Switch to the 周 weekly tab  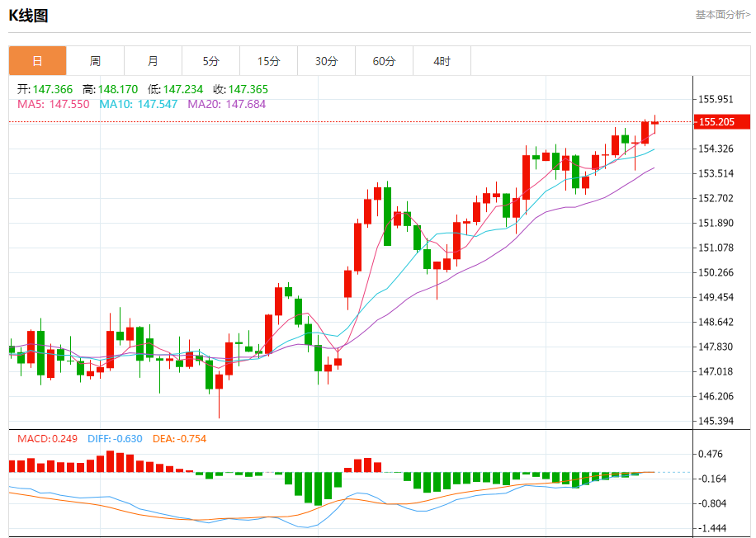(x=96, y=61)
